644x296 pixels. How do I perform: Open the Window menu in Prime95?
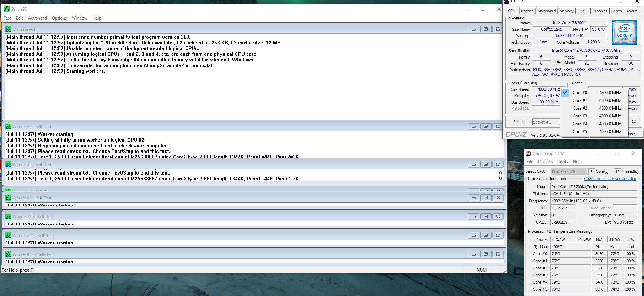[80, 18]
